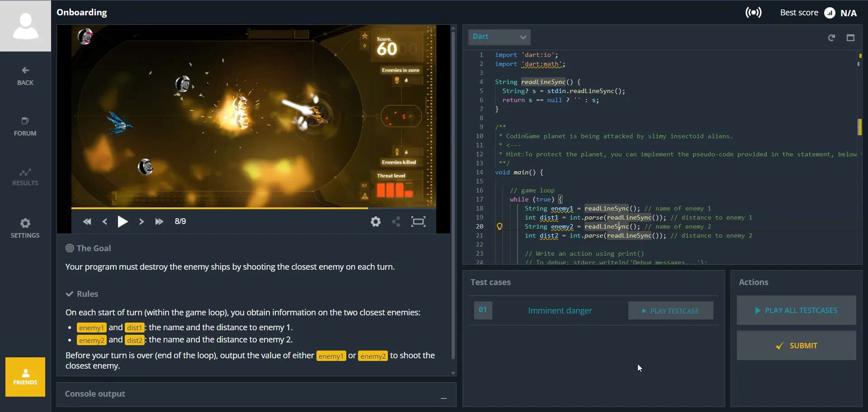868x412 pixels.
Task: Step to previous replay frame
Action: pos(105,221)
